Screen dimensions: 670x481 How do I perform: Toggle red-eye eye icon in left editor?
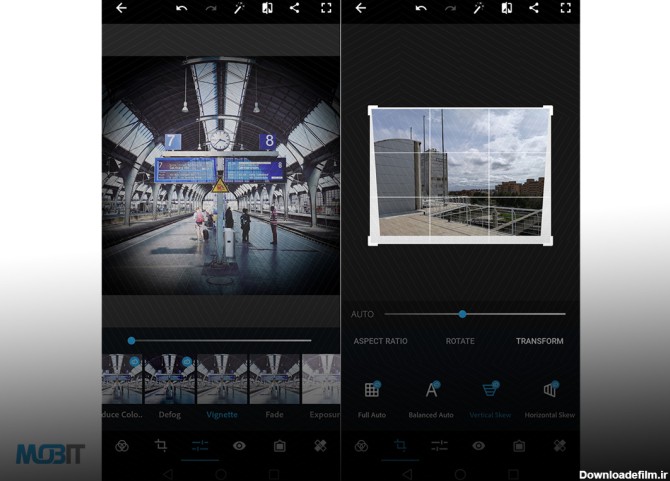tap(239, 446)
